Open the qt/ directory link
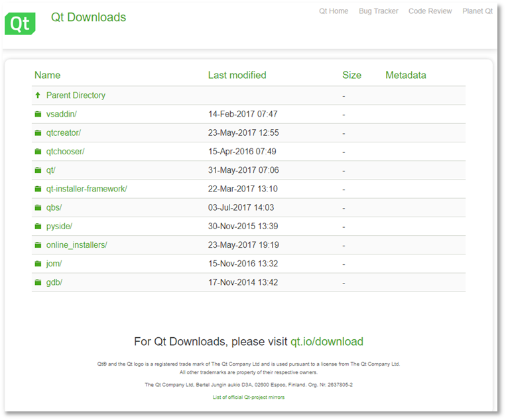The image size is (506, 420). coord(50,170)
